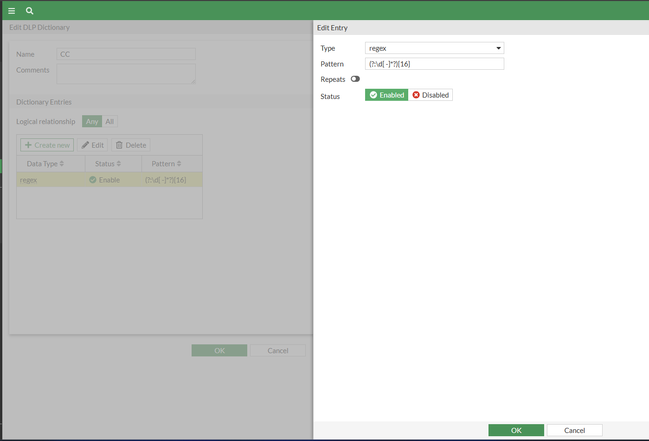The height and width of the screenshot is (441, 649).
Task: Click the trash icon on Delete
Action: click(119, 145)
